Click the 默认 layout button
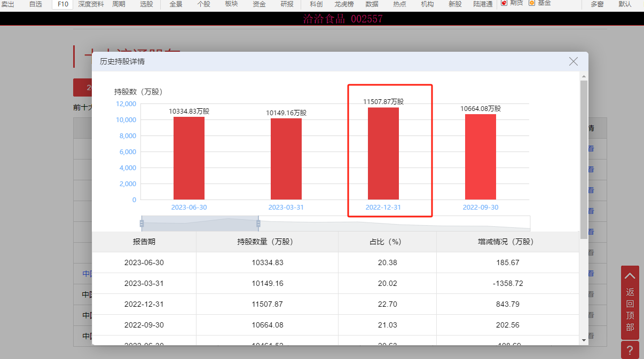The width and height of the screenshot is (644, 359). (x=625, y=4)
